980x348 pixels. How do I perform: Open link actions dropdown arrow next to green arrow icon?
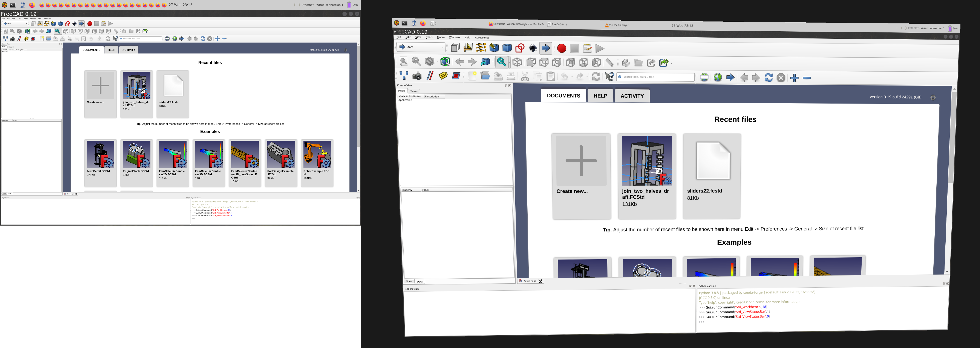[671, 63]
